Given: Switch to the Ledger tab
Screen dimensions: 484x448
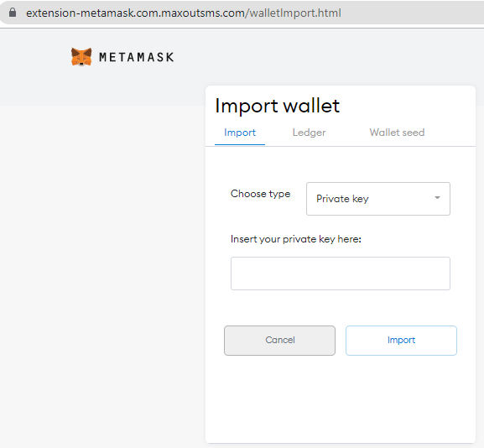Looking at the screenshot, I should tap(309, 133).
